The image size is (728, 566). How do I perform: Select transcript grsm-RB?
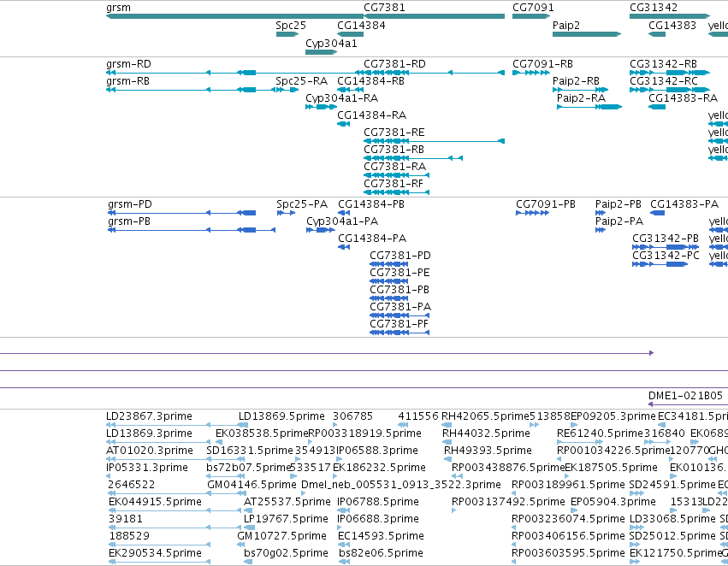(x=127, y=81)
